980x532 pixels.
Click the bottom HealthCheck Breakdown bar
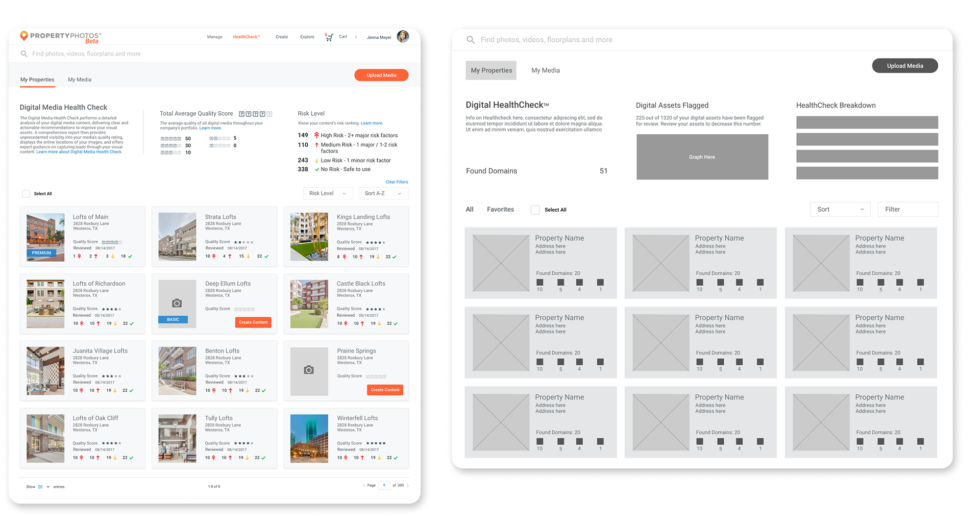pos(867,173)
